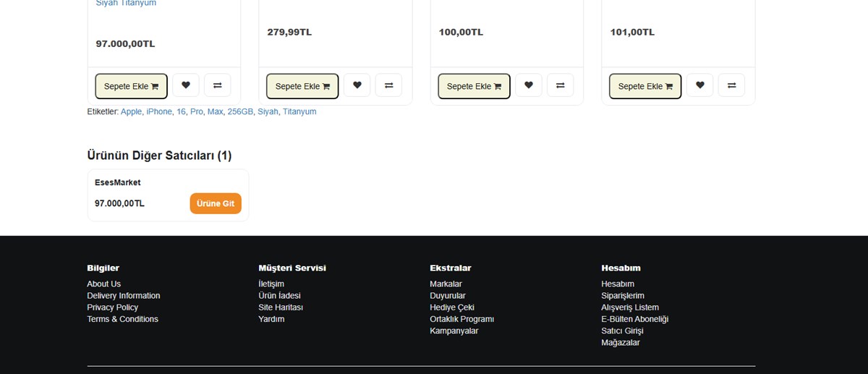Open the iPhone tag link
Image resolution: width=868 pixels, height=374 pixels.
pos(159,111)
